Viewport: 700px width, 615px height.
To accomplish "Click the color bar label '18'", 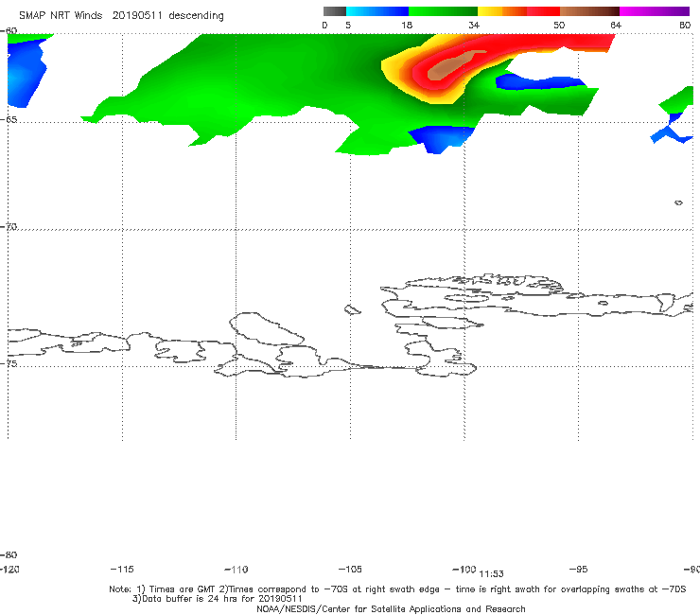I will pos(407,25).
